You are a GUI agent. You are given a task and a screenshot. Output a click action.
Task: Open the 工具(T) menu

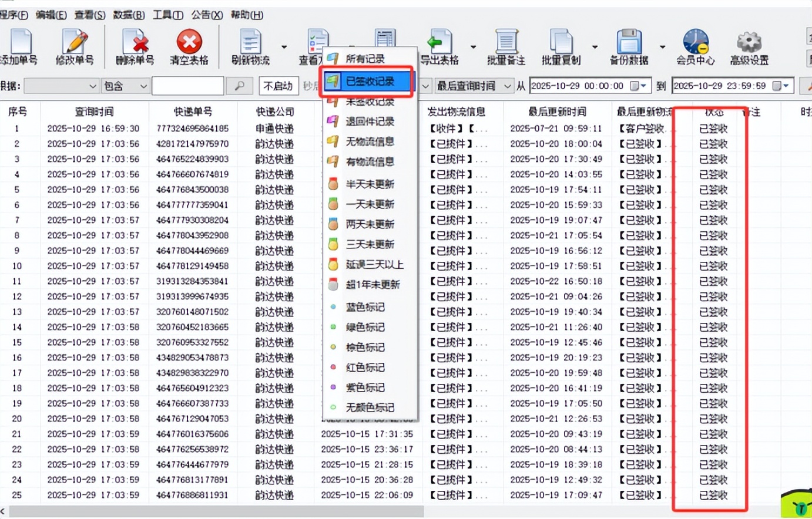[167, 15]
